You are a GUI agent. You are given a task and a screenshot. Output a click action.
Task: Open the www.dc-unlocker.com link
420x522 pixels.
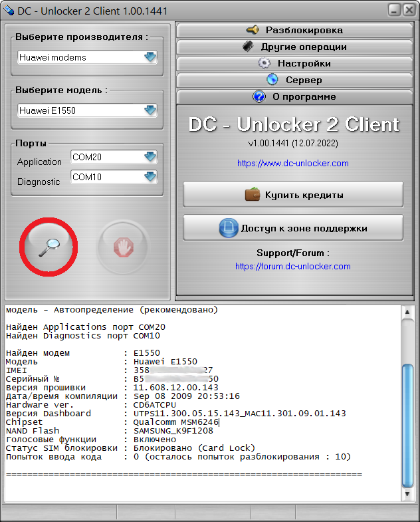[x=293, y=163]
